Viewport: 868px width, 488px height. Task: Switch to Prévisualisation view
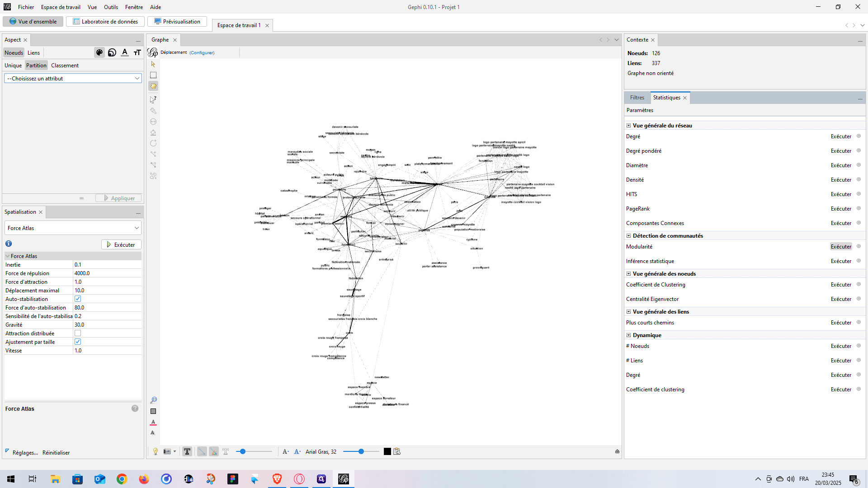coord(177,22)
